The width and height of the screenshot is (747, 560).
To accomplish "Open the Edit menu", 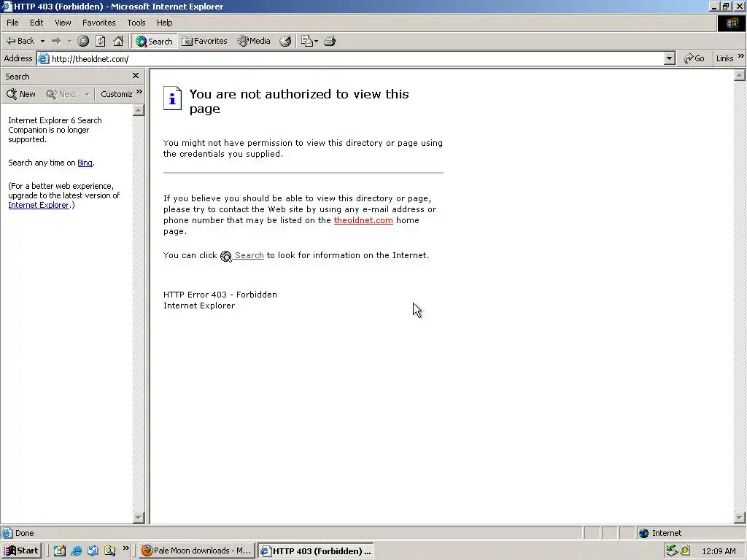I will pos(36,23).
